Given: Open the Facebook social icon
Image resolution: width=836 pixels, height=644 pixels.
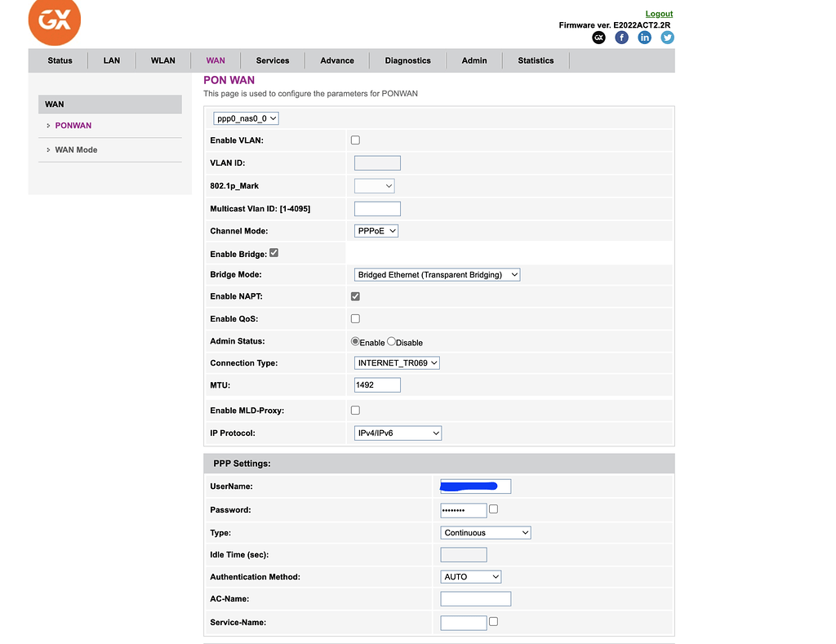Looking at the screenshot, I should [621, 37].
